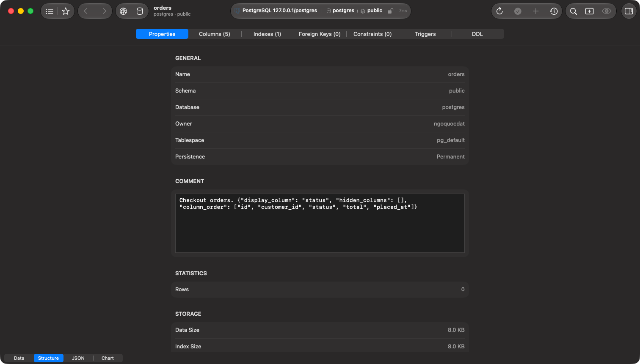Screen dimensions: 640x364
Task: Switch to the Data view
Action: pyautogui.click(x=19, y=358)
